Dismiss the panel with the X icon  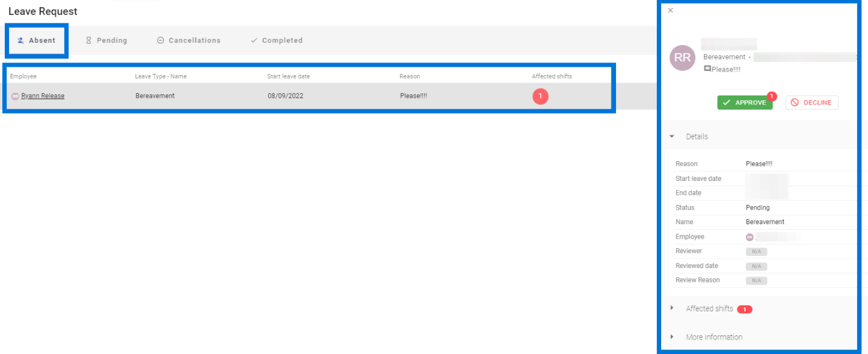(670, 10)
